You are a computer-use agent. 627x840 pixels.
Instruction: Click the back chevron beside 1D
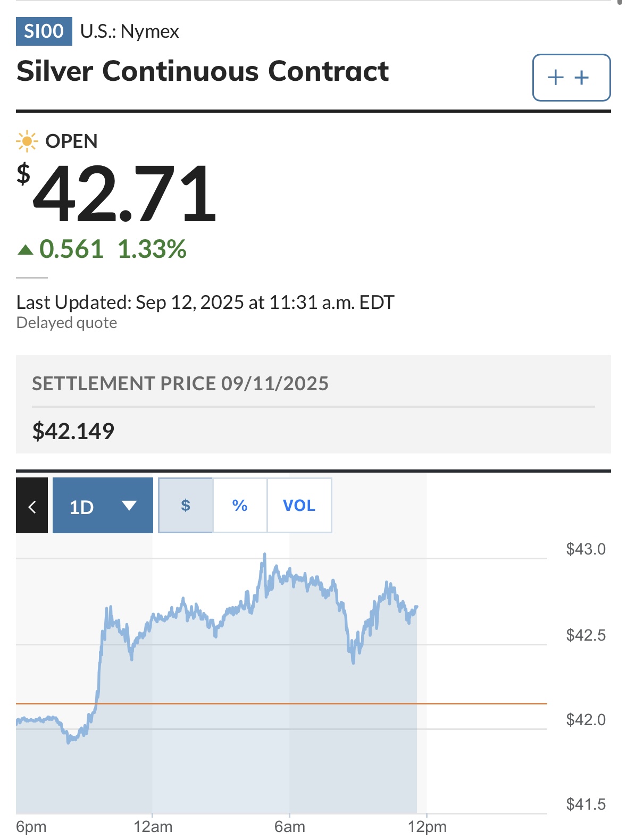(32, 506)
